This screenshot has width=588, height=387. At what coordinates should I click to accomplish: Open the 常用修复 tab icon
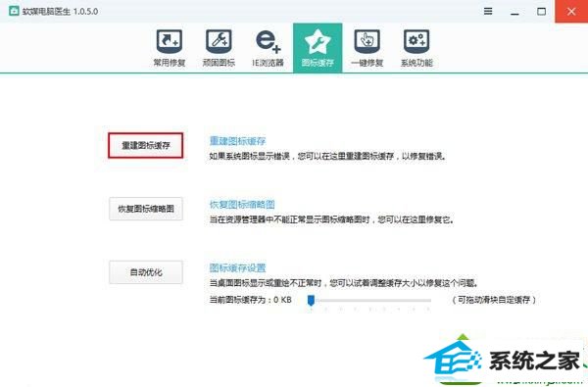(x=170, y=48)
